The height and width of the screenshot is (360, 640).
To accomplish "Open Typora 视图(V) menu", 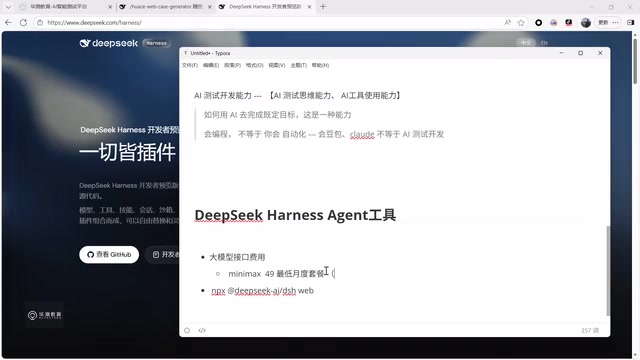I will pos(277,65).
